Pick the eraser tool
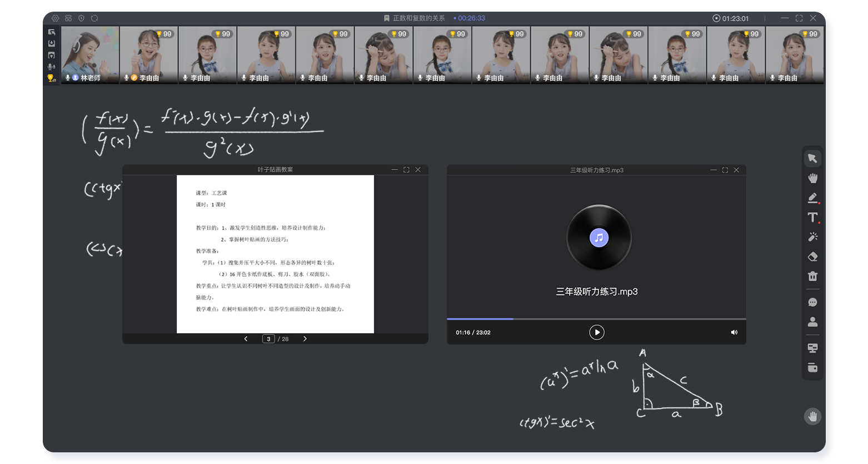This screenshot has width=868, height=464. click(x=812, y=257)
